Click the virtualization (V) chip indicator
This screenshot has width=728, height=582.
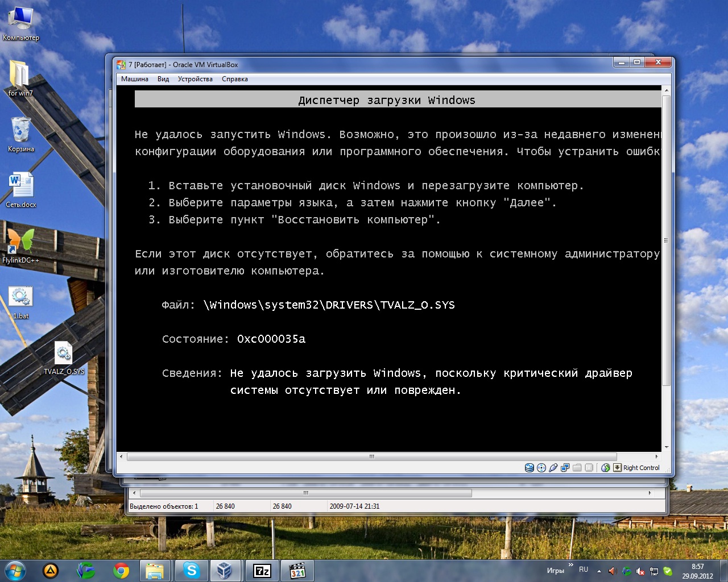pyautogui.click(x=589, y=468)
